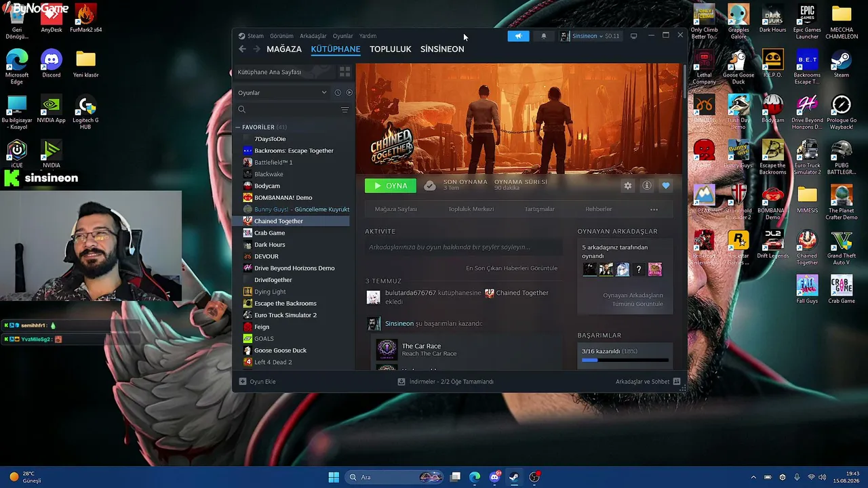Open the Steam menu
The height and width of the screenshot is (488, 868).
click(x=256, y=36)
